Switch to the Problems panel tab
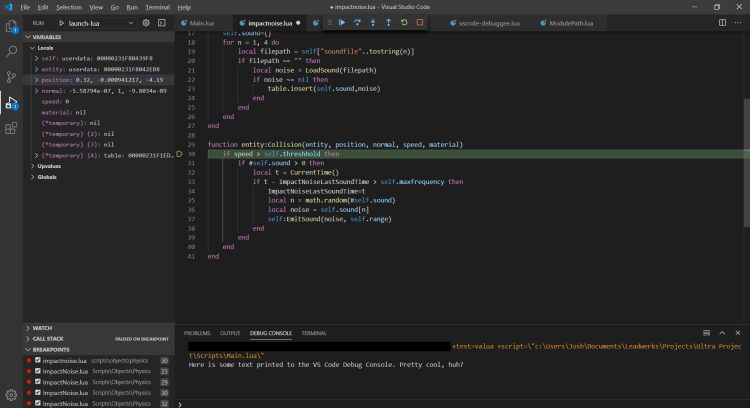 click(197, 333)
